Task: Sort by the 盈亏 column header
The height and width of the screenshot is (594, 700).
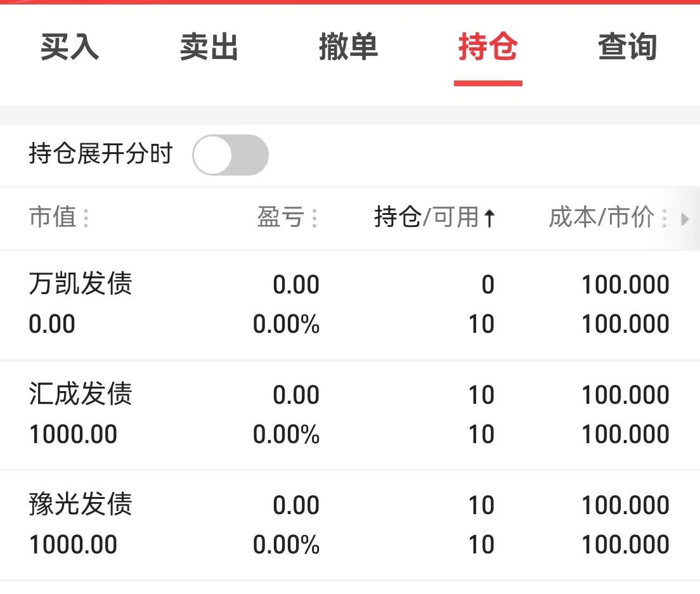Action: tap(280, 217)
